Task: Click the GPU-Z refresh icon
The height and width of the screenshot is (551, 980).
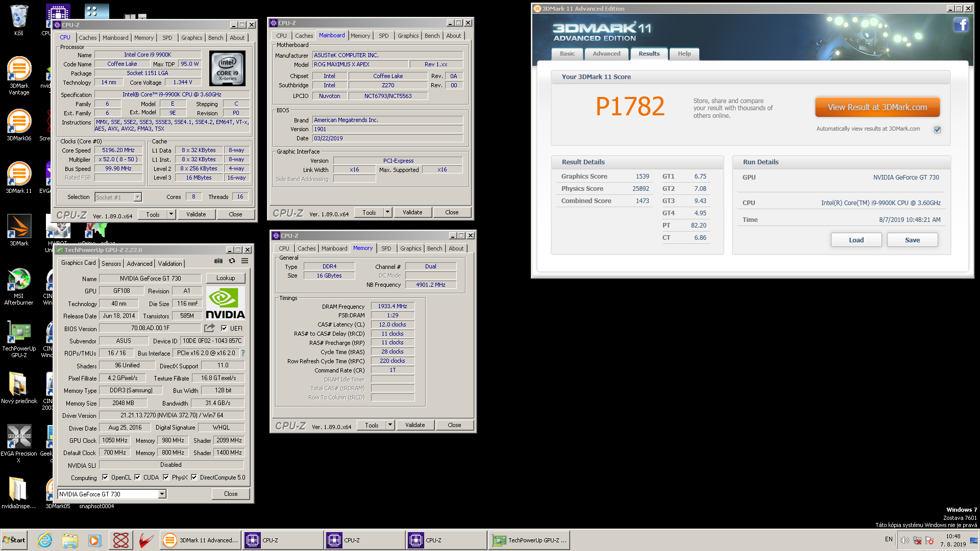Action: pos(232,261)
